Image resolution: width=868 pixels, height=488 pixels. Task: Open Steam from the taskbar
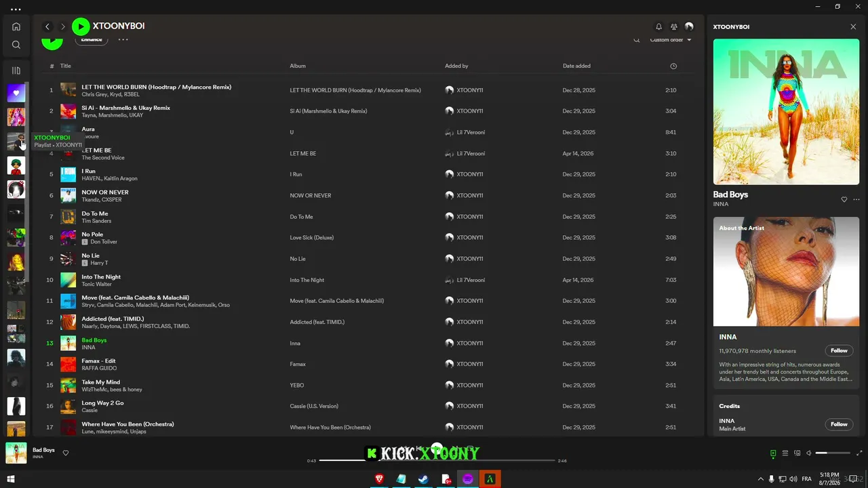[423, 479]
